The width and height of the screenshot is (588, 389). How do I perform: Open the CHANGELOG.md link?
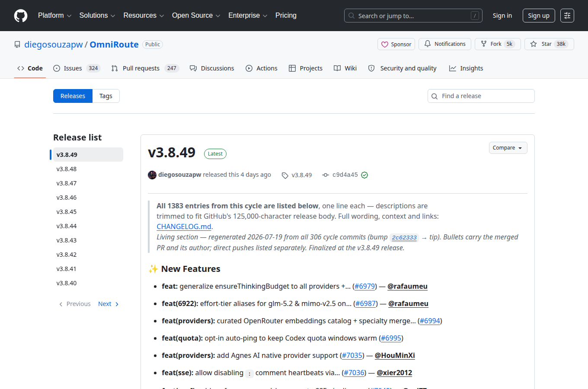[x=184, y=226]
